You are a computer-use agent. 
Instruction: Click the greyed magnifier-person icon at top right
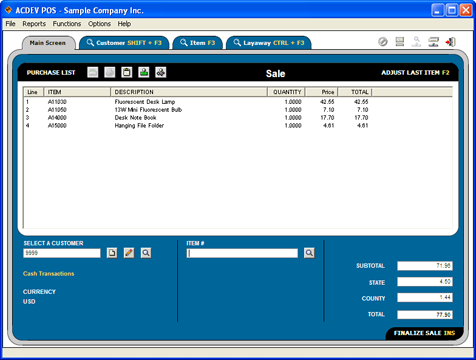(x=416, y=42)
